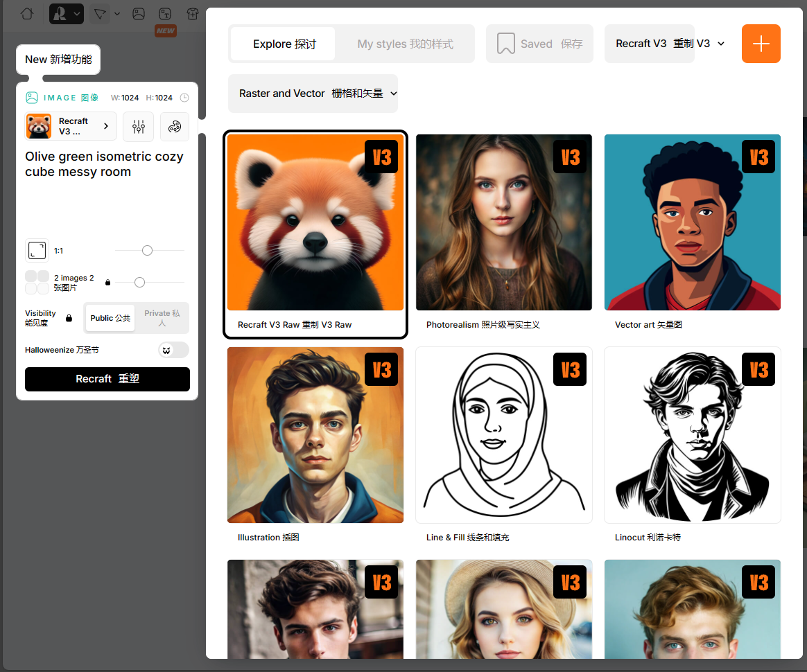Viewport: 807px width, 672px height.
Task: Edit the W:1024 width value
Action: (125, 98)
